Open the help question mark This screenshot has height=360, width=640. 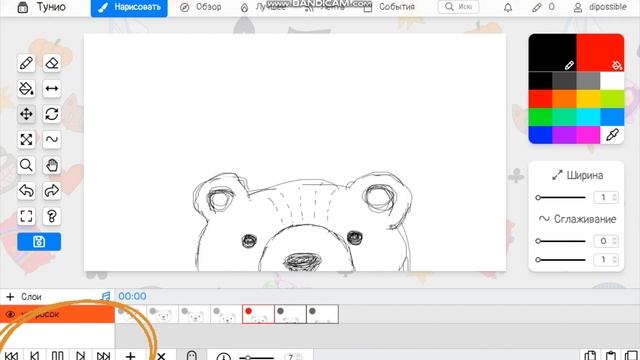[x=52, y=216]
